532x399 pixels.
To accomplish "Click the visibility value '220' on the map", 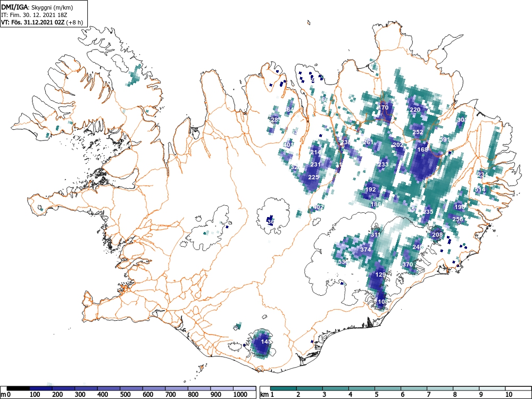I will [415, 110].
